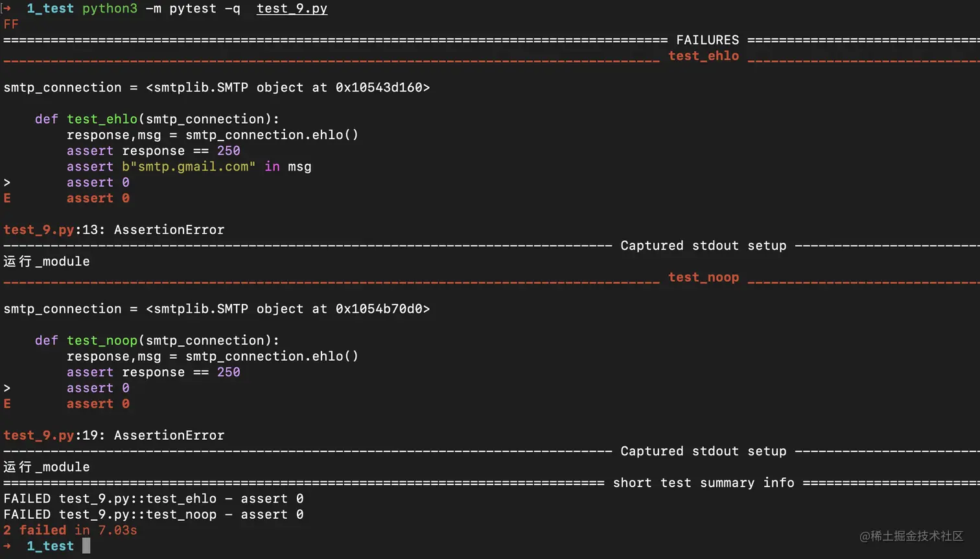The image size is (980, 559).
Task: Click the red prompt arrow before the final 1_test
Action: tap(7, 546)
